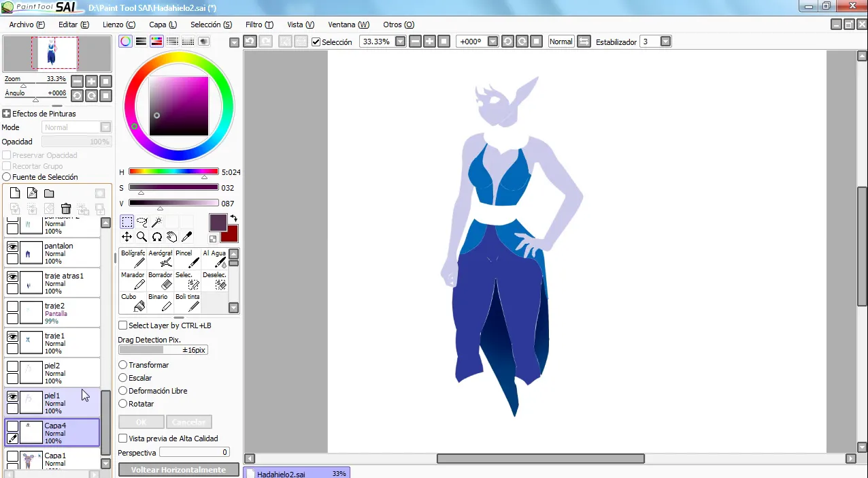Viewport: 868px width, 478px height.
Task: Choose the Selec. selection pen tool
Action: pos(187,281)
